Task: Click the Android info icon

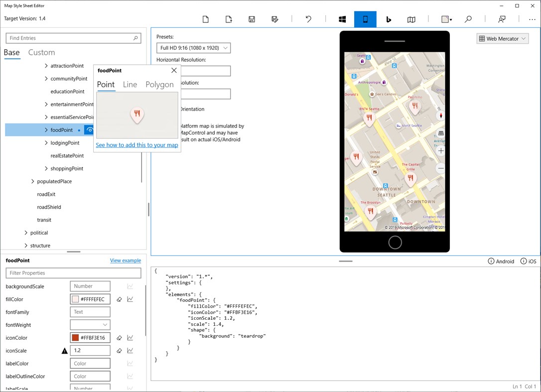Action: (491, 261)
